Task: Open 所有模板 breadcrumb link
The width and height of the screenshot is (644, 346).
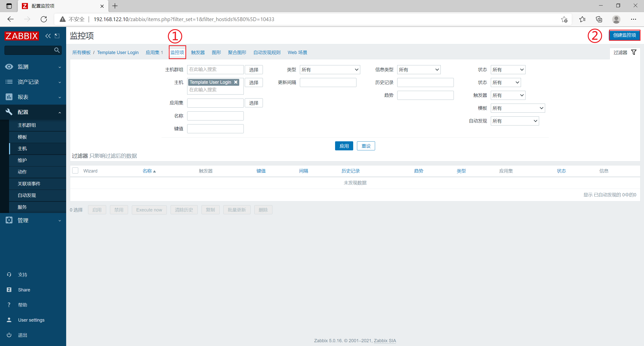Action: (82, 52)
